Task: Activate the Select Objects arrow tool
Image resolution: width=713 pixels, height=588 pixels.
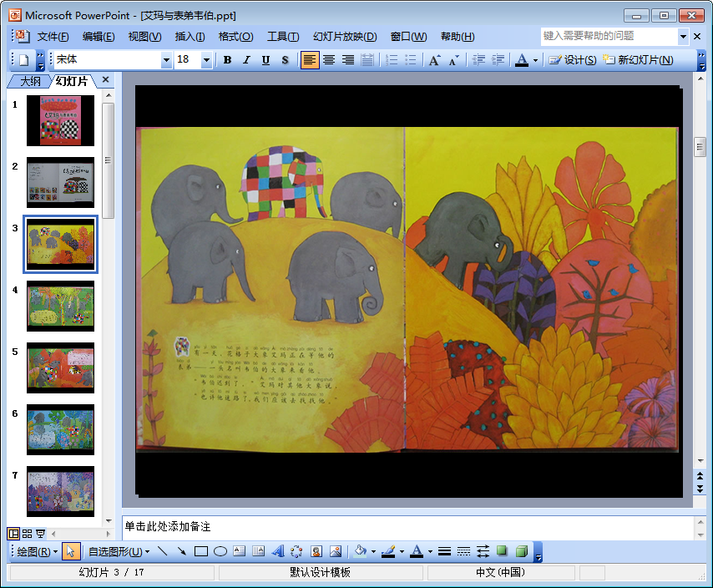Action: (70, 552)
